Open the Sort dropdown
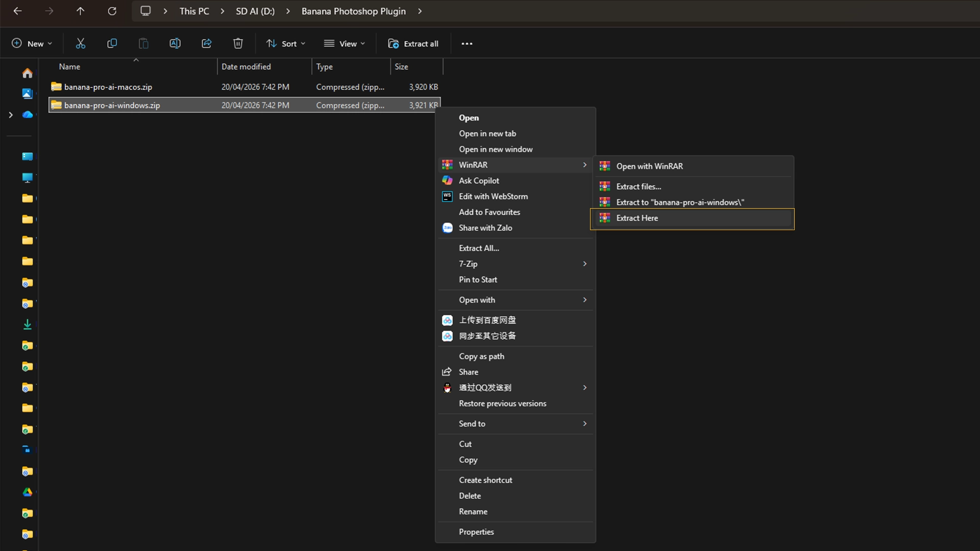Image resolution: width=980 pixels, height=551 pixels. [x=286, y=43]
